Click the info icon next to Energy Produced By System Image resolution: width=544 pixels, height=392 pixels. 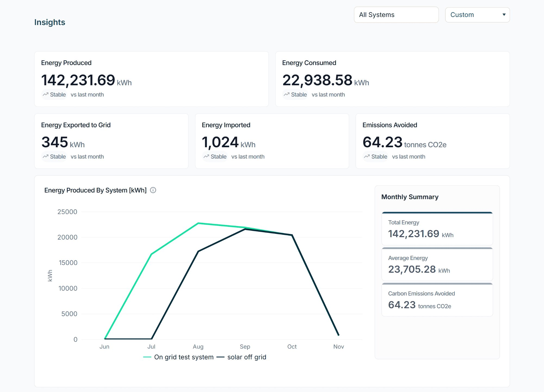click(x=153, y=190)
